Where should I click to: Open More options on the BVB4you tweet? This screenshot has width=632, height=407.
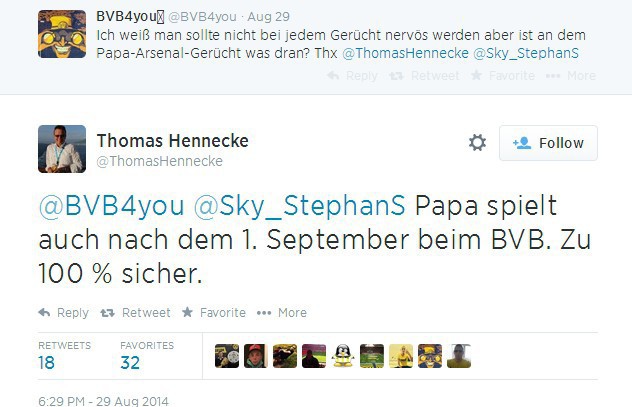570,76
